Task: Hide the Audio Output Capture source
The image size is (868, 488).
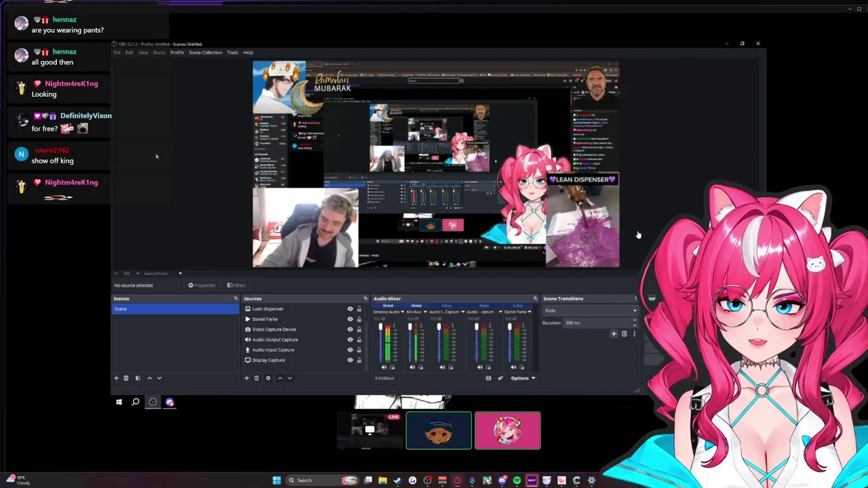Action: coord(350,340)
